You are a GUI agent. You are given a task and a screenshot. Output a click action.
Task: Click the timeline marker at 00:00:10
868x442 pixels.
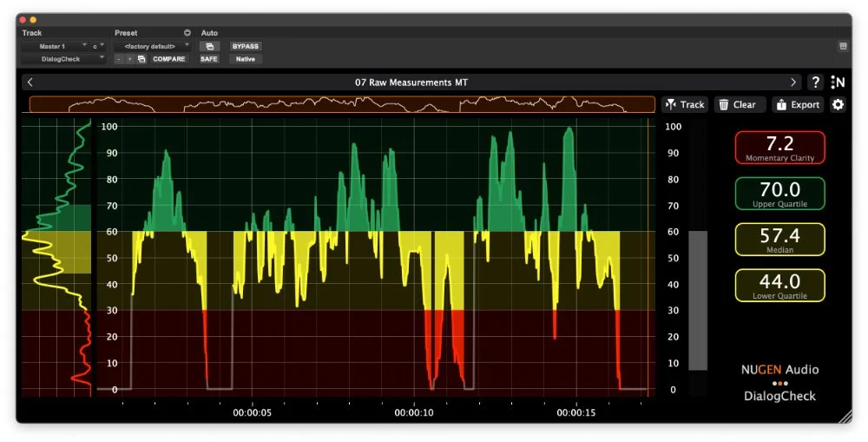[x=414, y=412]
